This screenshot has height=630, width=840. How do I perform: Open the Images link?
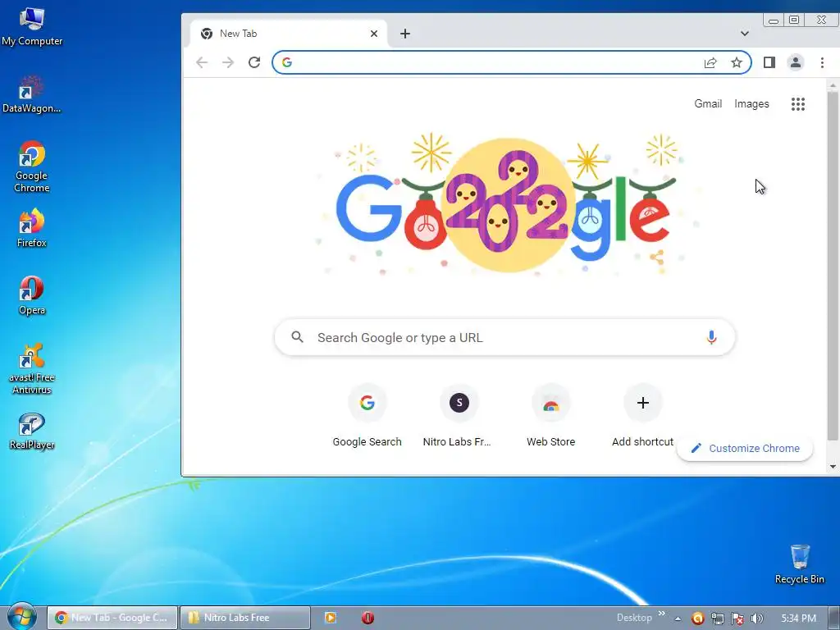pos(751,104)
